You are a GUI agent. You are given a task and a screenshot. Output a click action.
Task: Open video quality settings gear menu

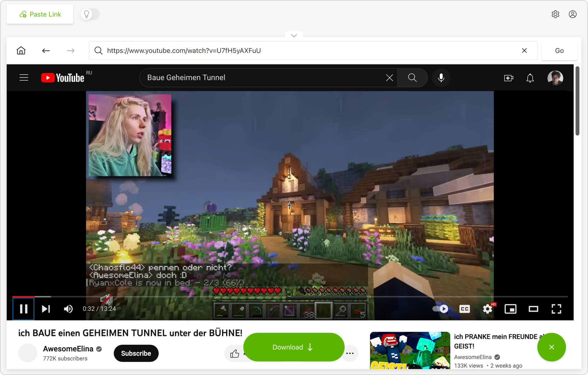coord(487,309)
